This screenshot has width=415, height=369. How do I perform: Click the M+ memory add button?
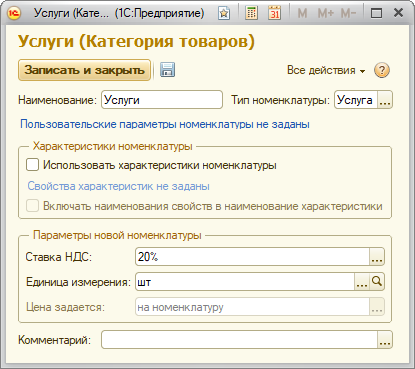point(325,13)
